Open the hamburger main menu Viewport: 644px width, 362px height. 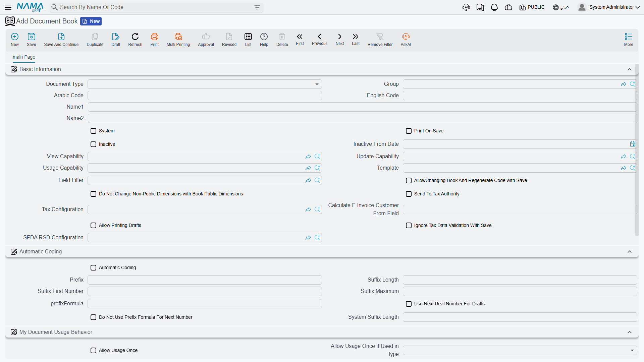pyautogui.click(x=8, y=7)
